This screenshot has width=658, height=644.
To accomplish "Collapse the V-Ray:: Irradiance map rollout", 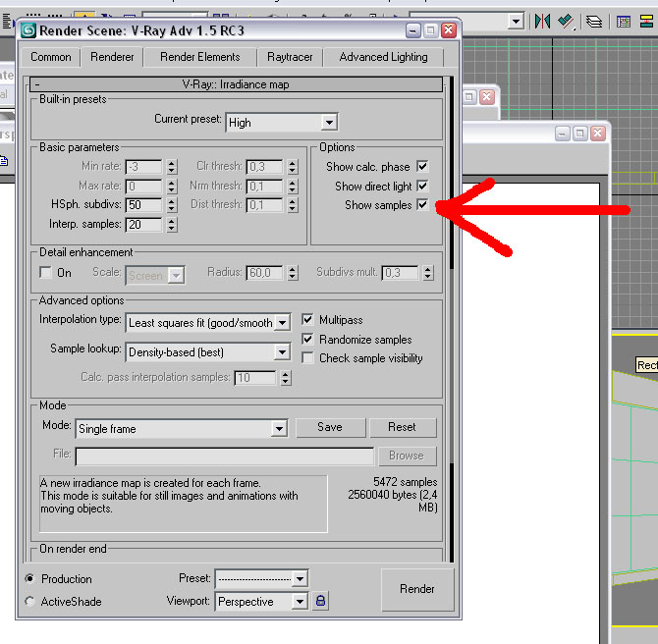I will click(237, 84).
